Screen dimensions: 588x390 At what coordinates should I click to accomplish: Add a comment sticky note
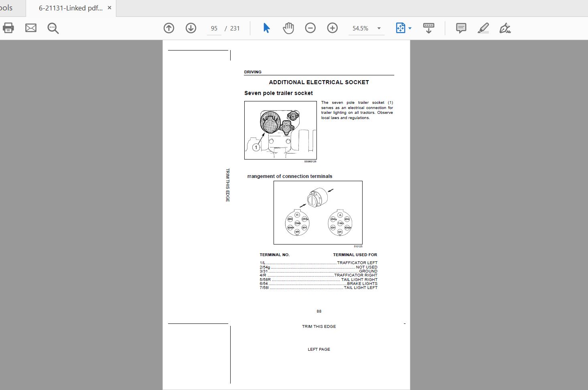(461, 28)
